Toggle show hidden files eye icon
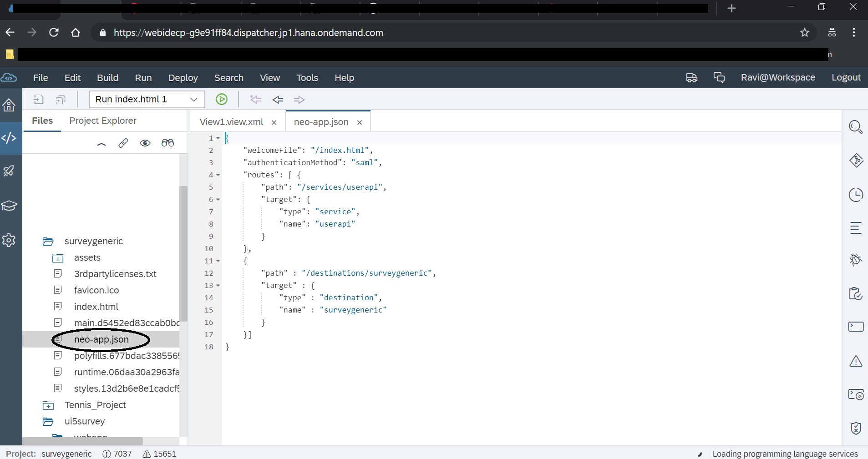868x459 pixels. click(145, 143)
